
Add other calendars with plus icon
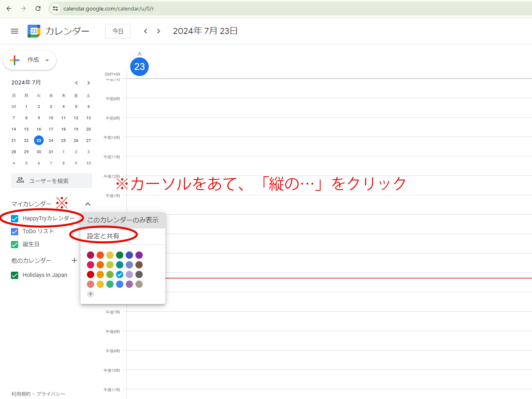[x=74, y=260]
